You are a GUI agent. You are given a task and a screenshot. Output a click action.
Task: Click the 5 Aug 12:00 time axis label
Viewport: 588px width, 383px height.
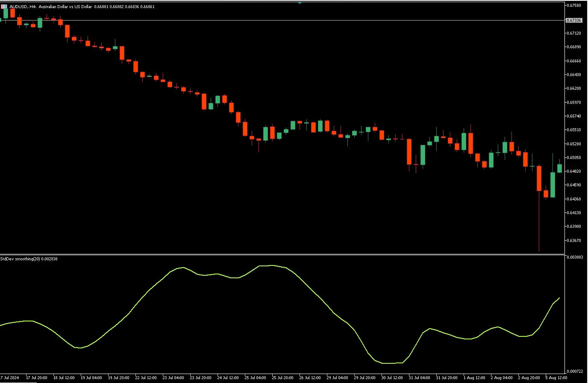point(556,378)
